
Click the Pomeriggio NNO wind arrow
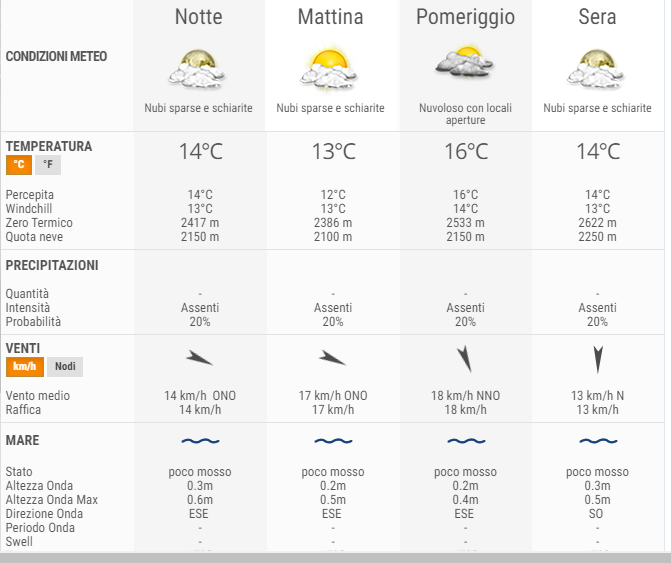pos(465,359)
